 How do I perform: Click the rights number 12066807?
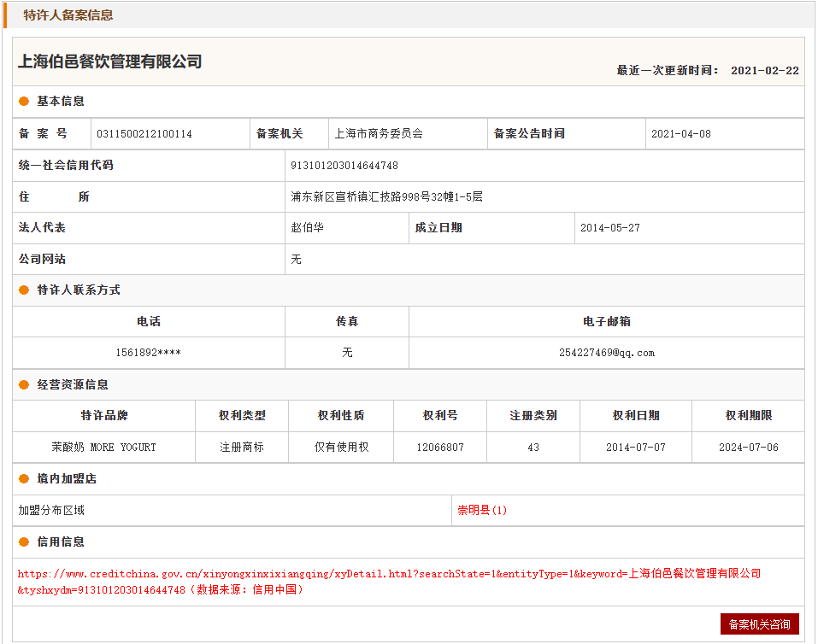(440, 448)
